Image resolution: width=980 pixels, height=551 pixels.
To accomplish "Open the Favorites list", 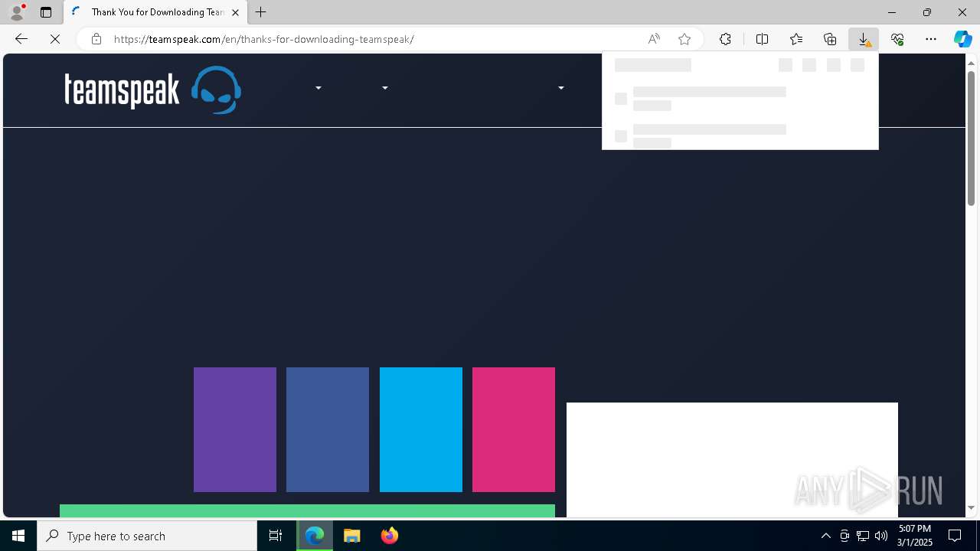I will 796,39.
